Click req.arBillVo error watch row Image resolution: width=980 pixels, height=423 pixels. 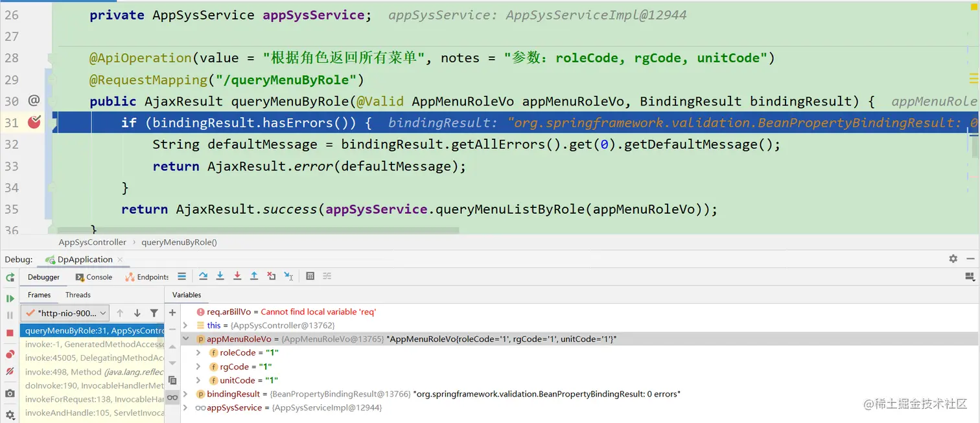(x=580, y=312)
